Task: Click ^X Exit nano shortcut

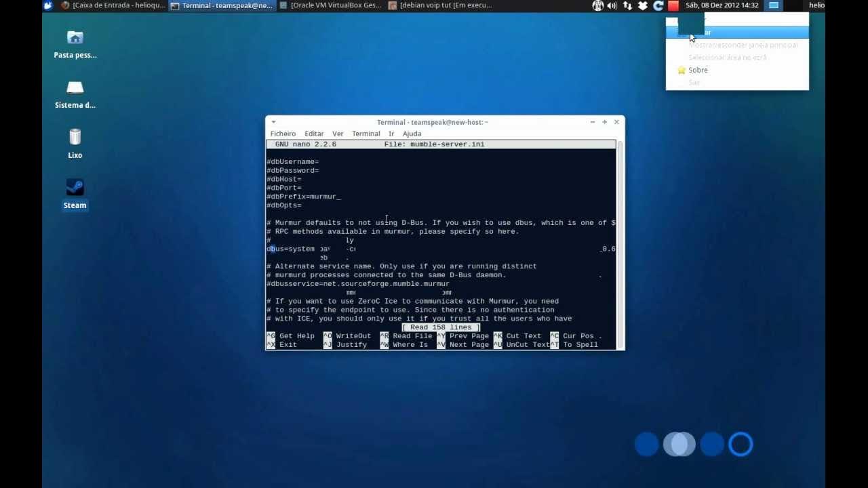Action: coord(282,345)
